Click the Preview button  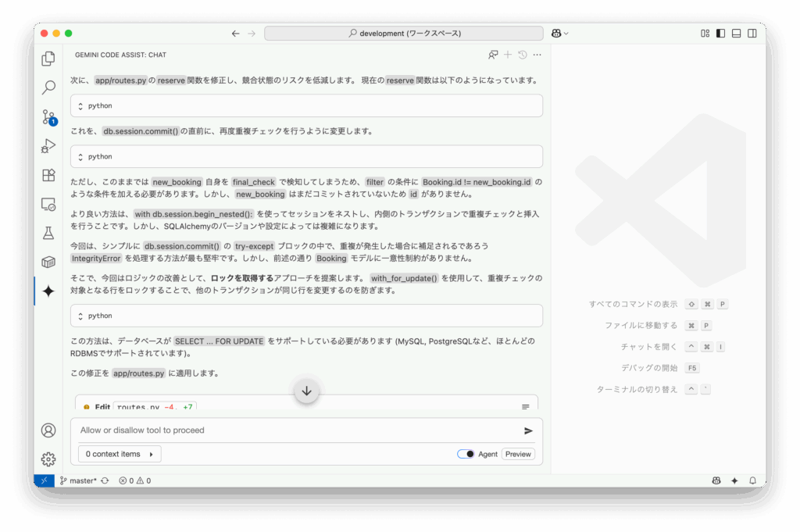coord(518,454)
